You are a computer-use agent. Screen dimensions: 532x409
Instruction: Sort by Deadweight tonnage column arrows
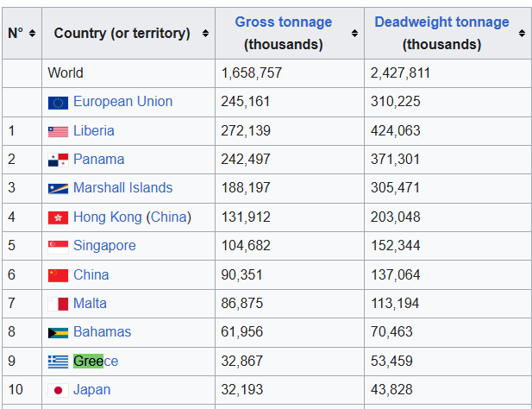point(522,33)
